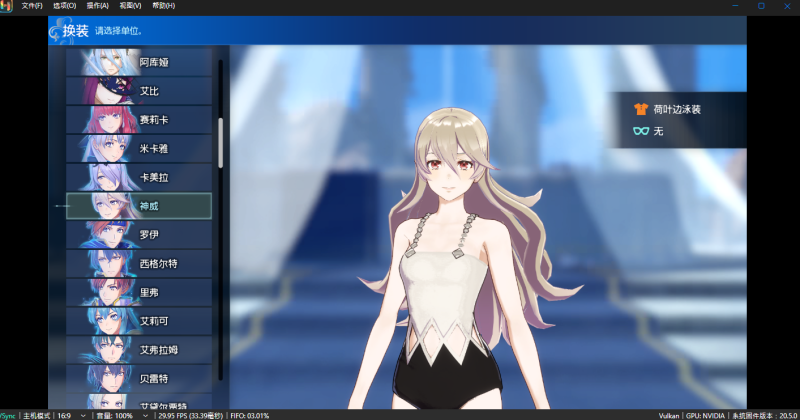Screen dimensions: 800x420
Task: Maximize the emulator window
Action: click(761, 6)
